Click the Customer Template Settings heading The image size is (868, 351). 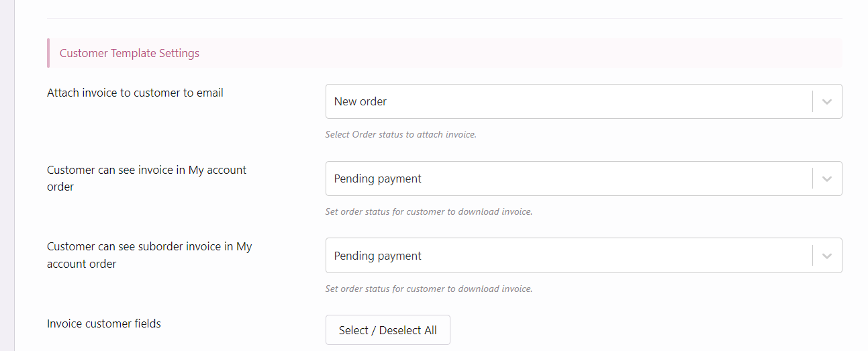click(130, 53)
